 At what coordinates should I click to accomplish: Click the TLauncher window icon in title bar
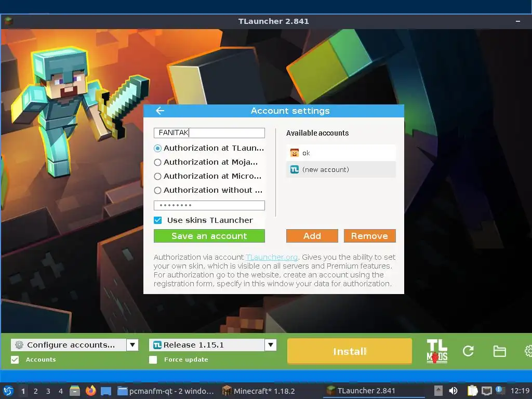8,21
